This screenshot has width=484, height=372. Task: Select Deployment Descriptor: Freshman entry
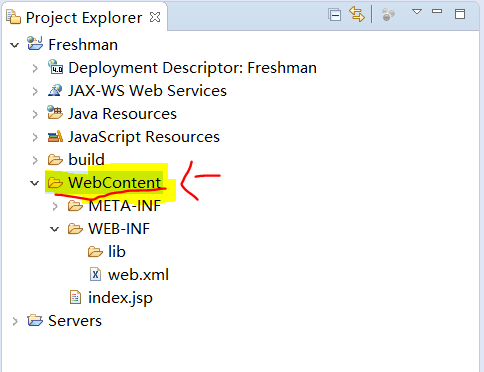click(192, 68)
